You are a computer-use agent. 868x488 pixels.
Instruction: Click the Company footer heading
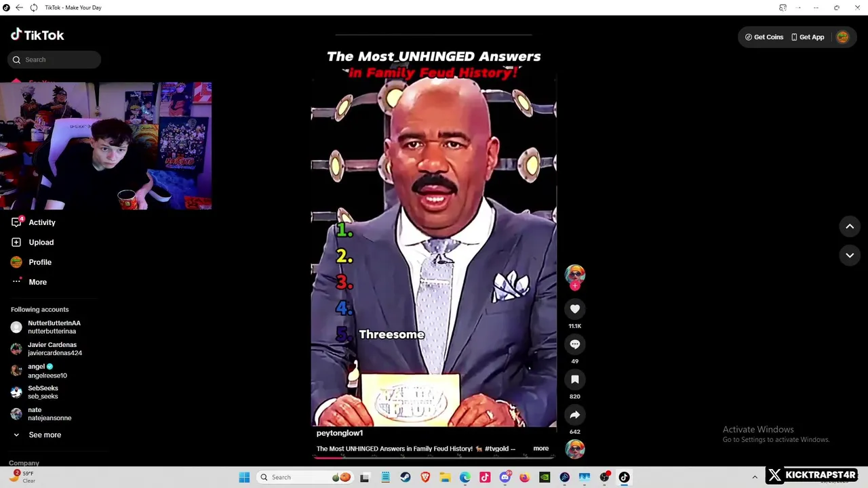[24, 463]
